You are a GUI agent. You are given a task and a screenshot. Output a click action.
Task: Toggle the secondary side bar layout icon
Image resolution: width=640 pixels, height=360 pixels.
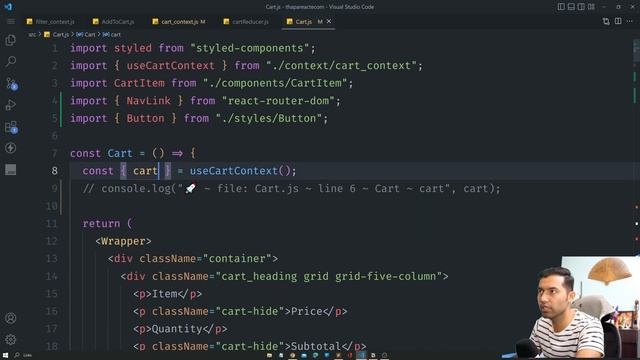coord(581,7)
